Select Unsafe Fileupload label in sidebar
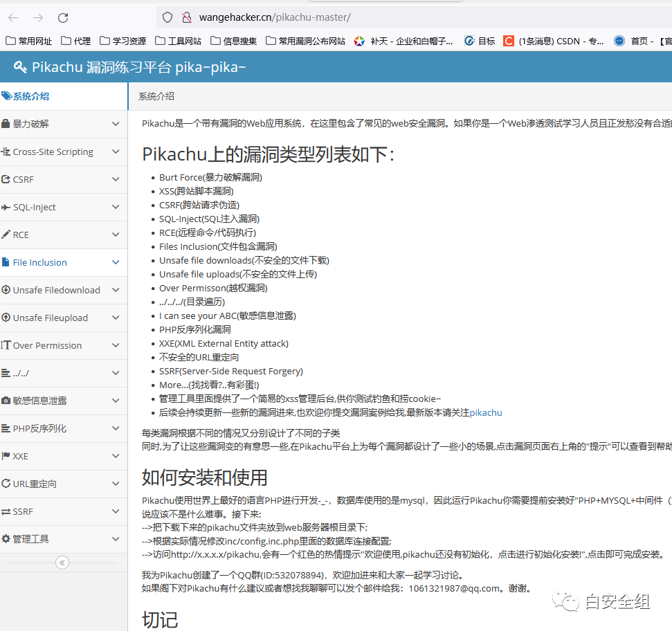672x631 pixels. (x=51, y=318)
